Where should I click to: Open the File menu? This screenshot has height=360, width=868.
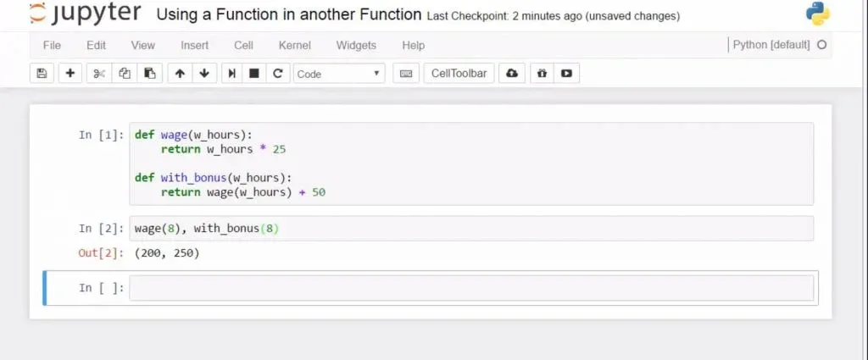click(52, 45)
